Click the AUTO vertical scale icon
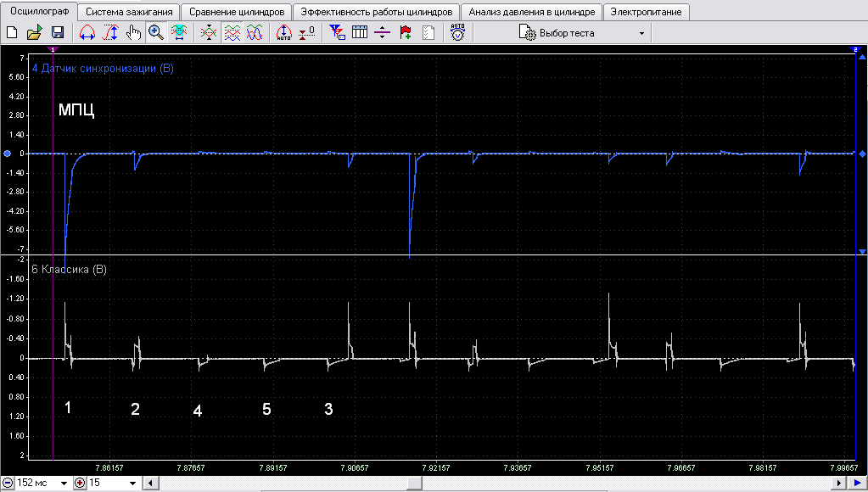Screen dimensions: 868x492 point(284,32)
